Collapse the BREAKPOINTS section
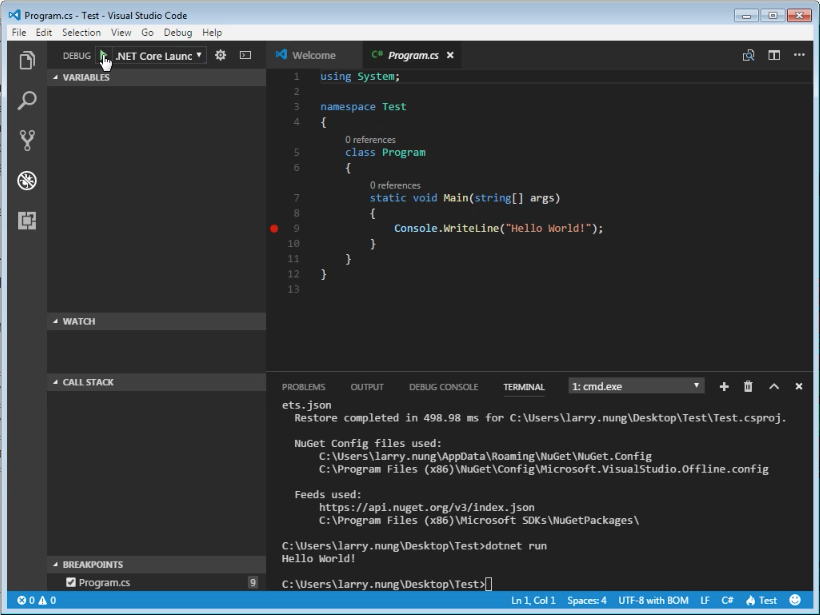This screenshot has height=615, width=820. pos(156,565)
